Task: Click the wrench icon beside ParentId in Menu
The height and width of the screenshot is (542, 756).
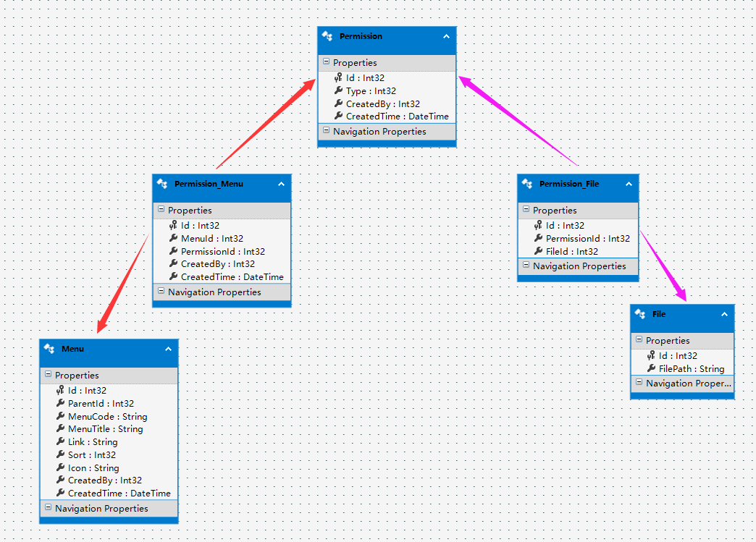Action: coord(60,403)
